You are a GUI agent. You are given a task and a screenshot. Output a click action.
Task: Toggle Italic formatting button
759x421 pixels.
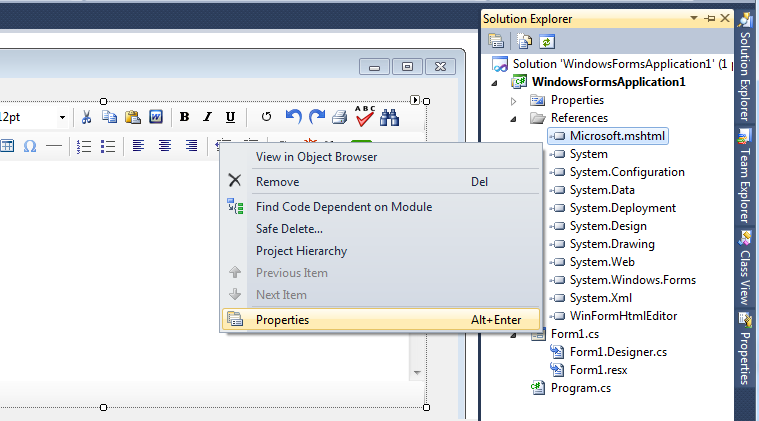207,117
